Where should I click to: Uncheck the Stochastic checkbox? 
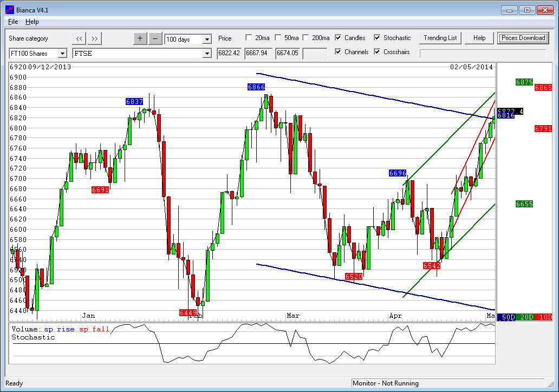coord(377,38)
